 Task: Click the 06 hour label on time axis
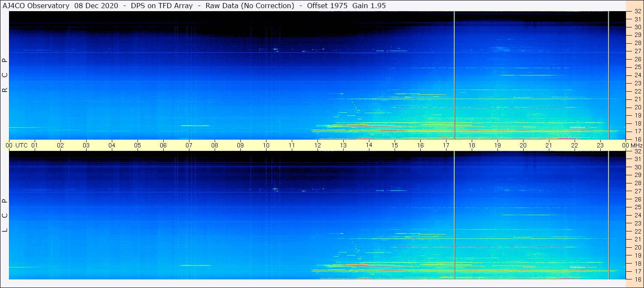(163, 145)
